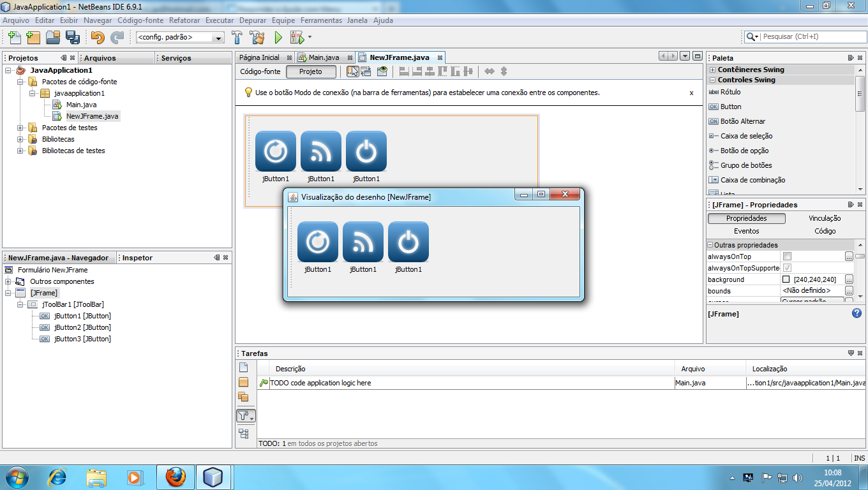Click the Clean and Build icon

pos(257,37)
